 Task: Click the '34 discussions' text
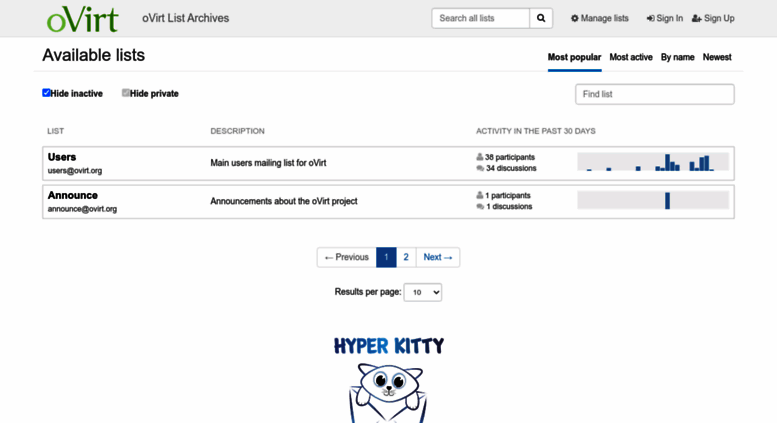pyautogui.click(x=511, y=168)
